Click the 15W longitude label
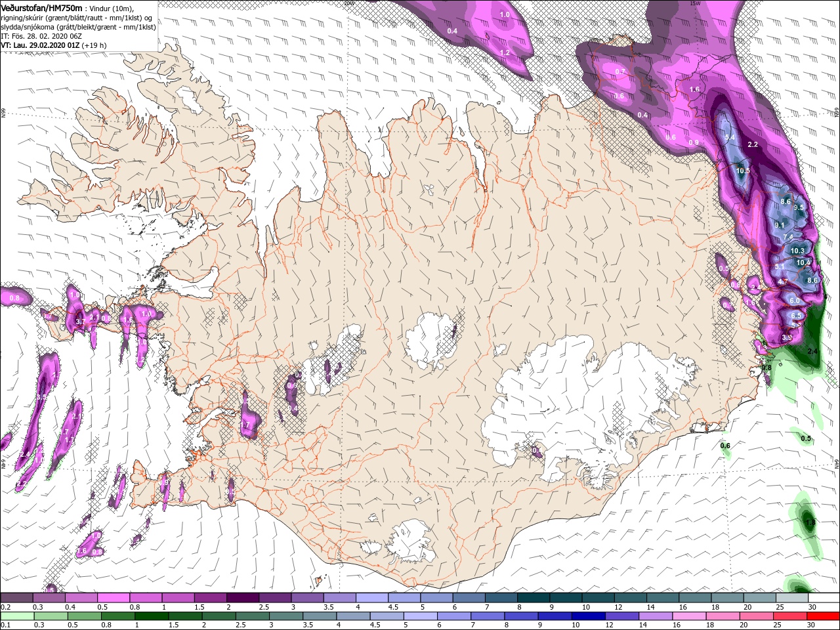Screen dimensions: 840x630 [x=695, y=3]
